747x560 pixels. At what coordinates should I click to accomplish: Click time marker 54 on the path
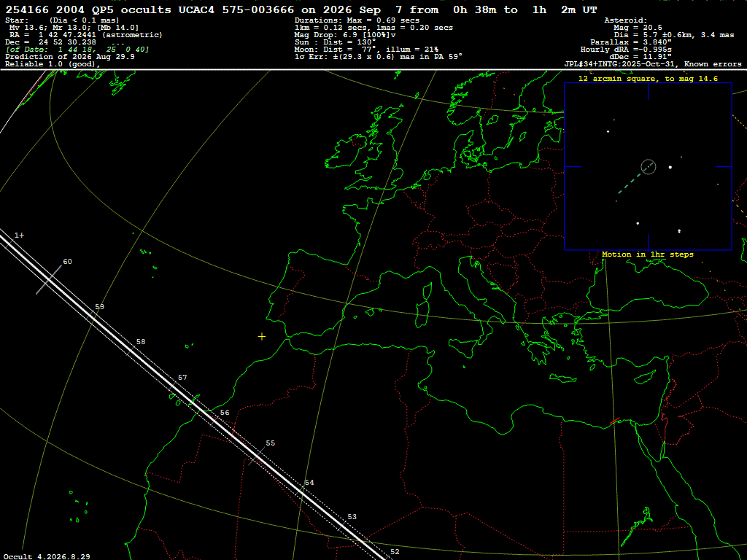309,483
